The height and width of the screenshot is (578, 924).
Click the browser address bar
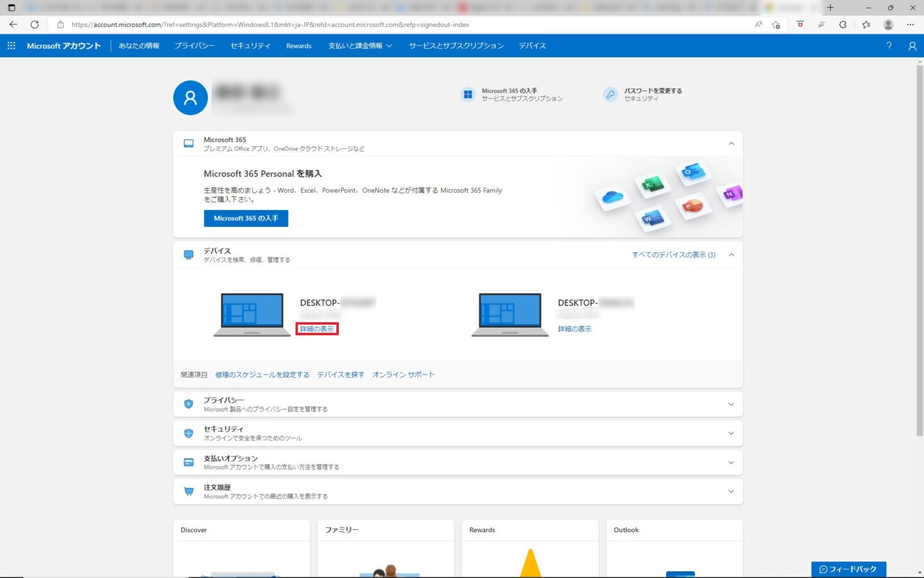tap(385, 24)
